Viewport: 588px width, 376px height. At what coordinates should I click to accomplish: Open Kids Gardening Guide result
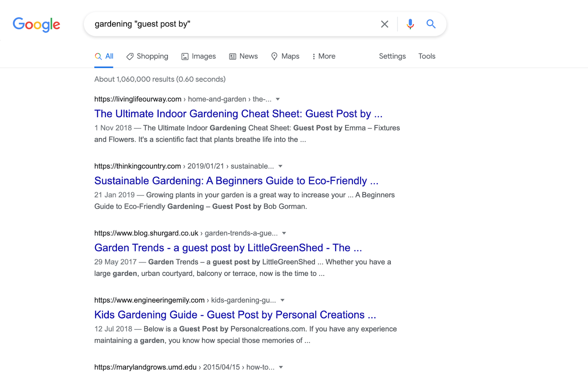tap(235, 315)
